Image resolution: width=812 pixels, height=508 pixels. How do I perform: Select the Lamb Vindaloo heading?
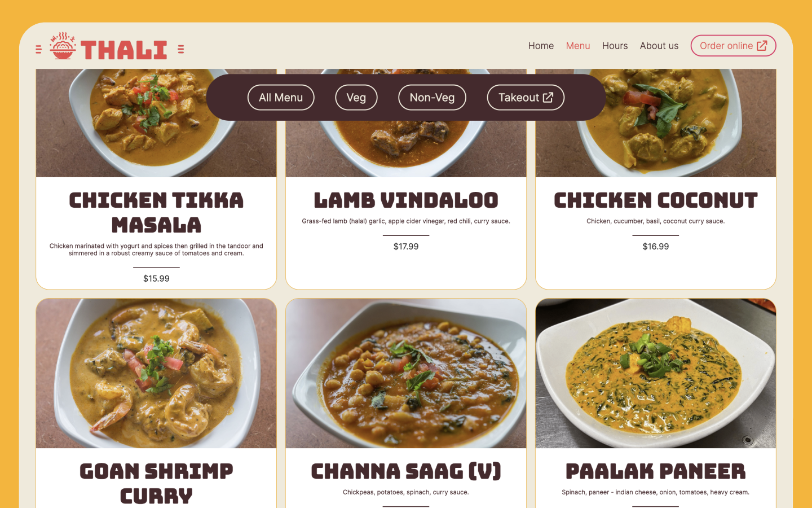[x=406, y=200]
